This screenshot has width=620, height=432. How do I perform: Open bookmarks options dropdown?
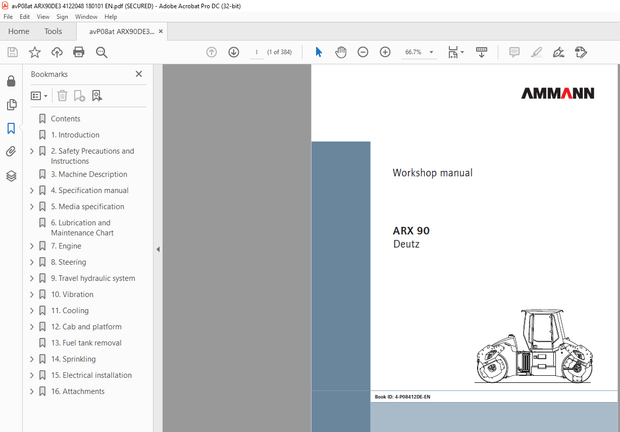tap(39, 96)
